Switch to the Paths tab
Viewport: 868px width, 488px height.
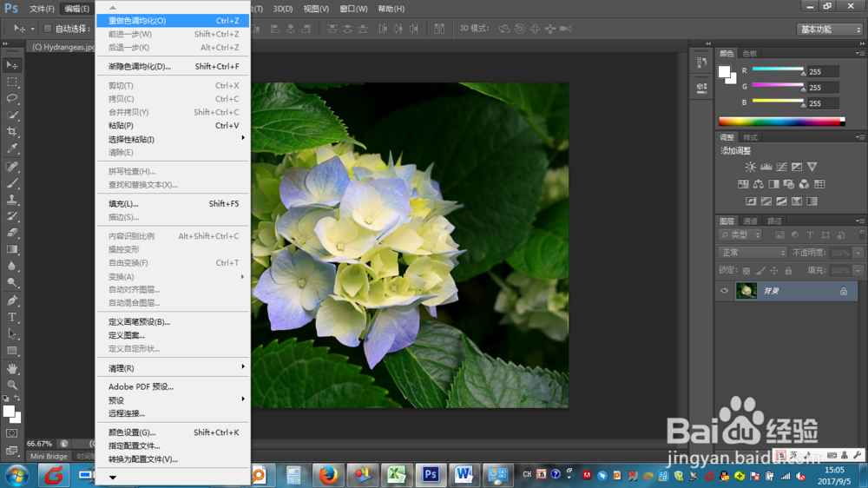774,221
